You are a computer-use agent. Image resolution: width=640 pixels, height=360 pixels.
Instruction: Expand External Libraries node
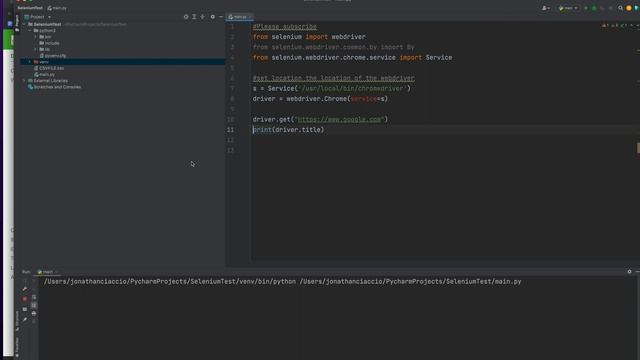pos(24,81)
